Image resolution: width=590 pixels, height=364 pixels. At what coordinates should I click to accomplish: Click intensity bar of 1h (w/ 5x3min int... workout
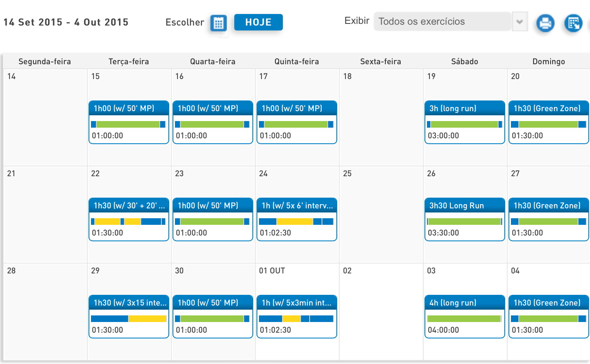click(296, 319)
